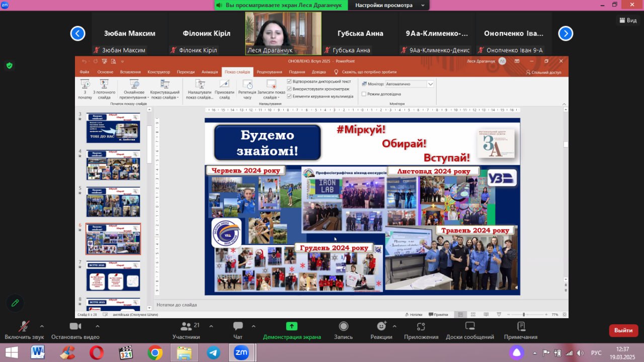The height and width of the screenshot is (362, 644).
Task: Click Спільний доступ share button
Action: tap(543, 72)
